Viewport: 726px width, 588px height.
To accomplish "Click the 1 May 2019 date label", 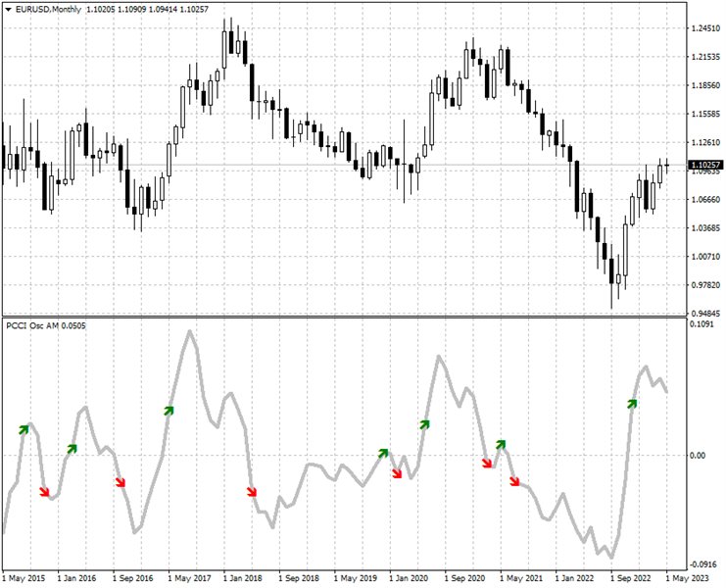I will [355, 578].
